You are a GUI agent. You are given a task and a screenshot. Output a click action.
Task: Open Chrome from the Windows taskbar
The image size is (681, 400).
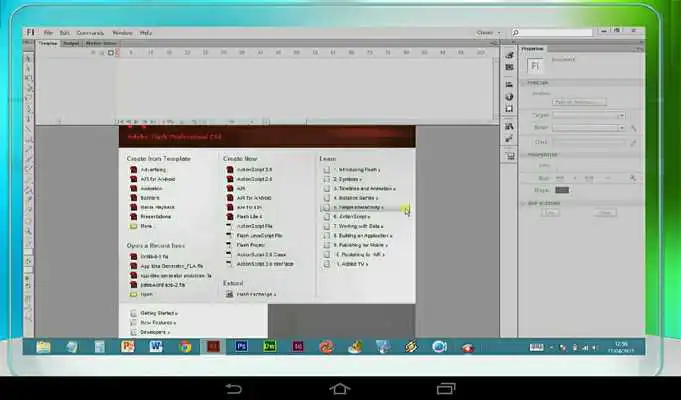(185, 347)
